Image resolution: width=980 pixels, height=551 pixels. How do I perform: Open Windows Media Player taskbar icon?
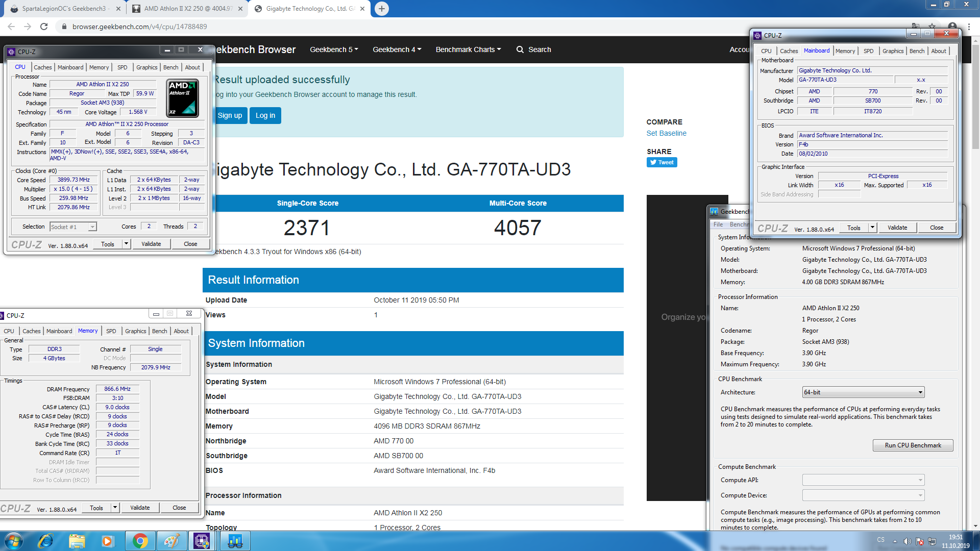[x=108, y=541]
